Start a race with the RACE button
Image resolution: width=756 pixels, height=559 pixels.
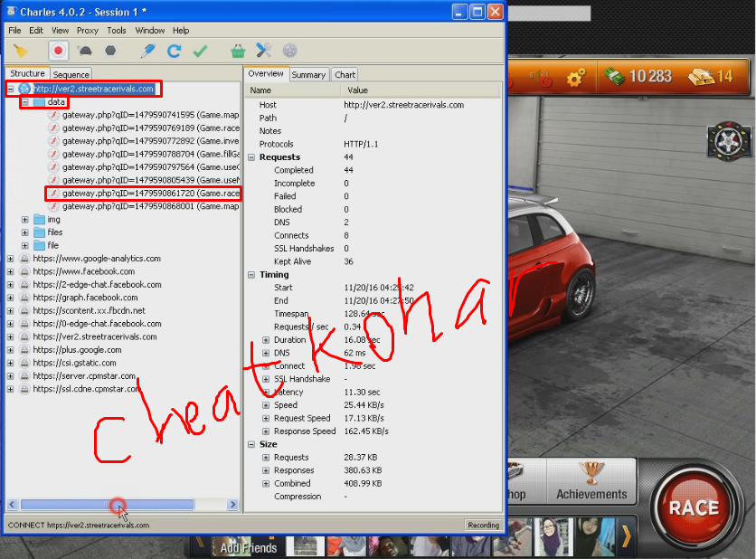pyautogui.click(x=695, y=507)
